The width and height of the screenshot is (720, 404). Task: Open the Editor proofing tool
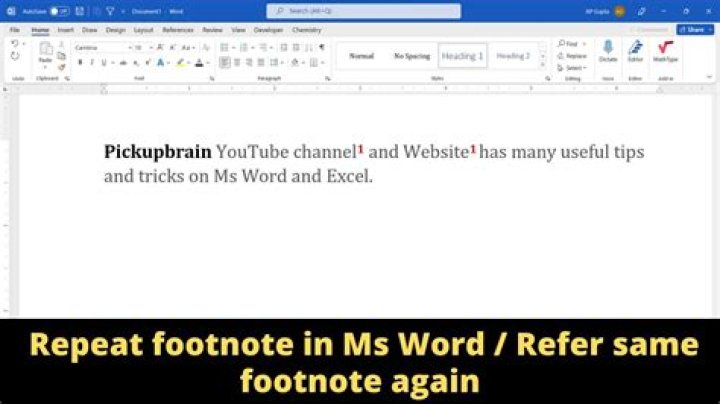tap(635, 51)
